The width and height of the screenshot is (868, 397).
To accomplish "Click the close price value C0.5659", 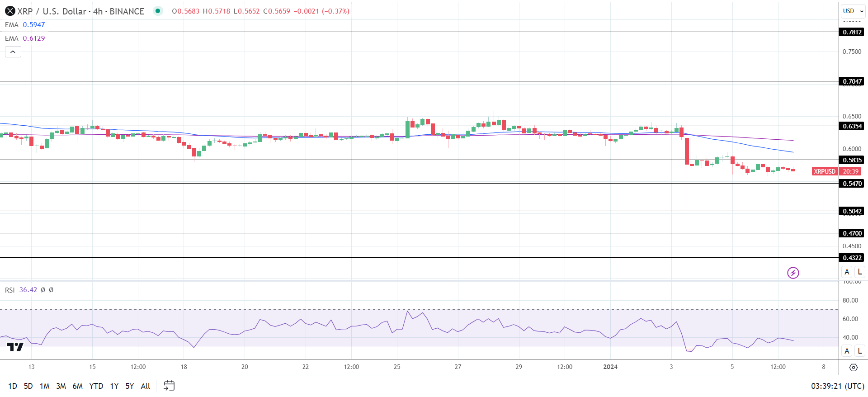I will click(277, 11).
